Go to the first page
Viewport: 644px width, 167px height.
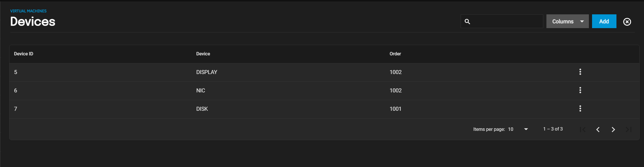(583, 129)
